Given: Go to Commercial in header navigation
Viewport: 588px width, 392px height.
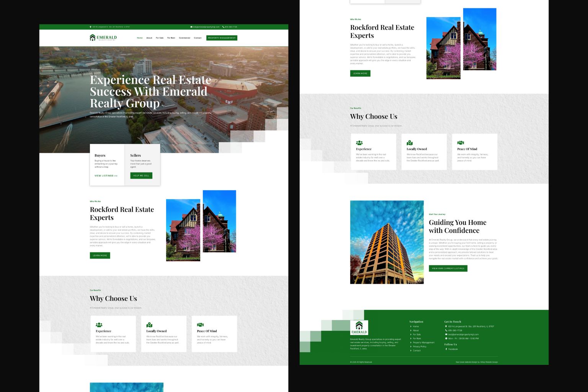Looking at the screenshot, I should (185, 38).
